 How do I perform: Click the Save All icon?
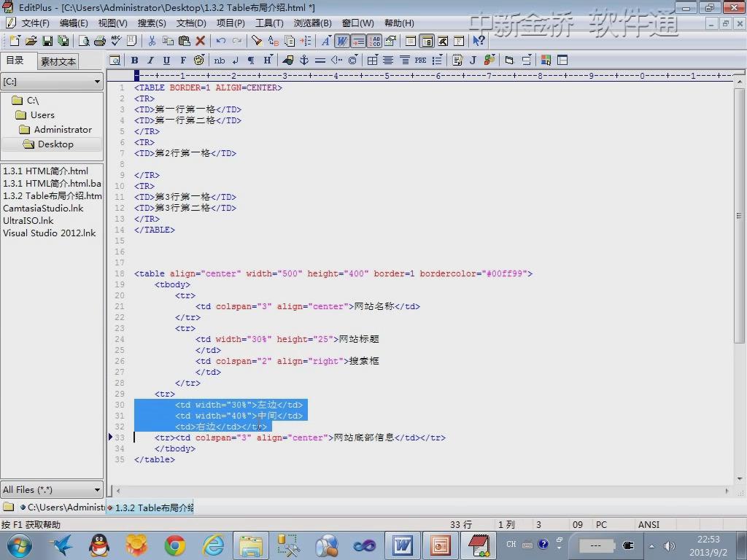[x=63, y=41]
